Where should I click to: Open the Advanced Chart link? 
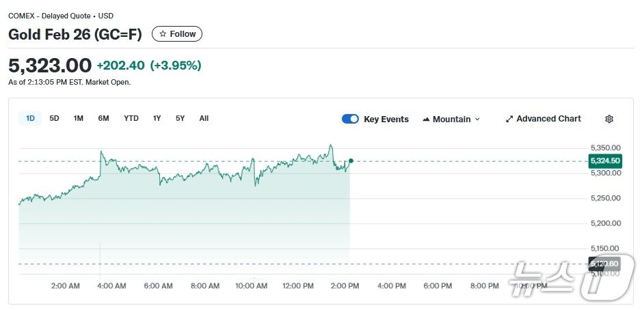point(548,119)
